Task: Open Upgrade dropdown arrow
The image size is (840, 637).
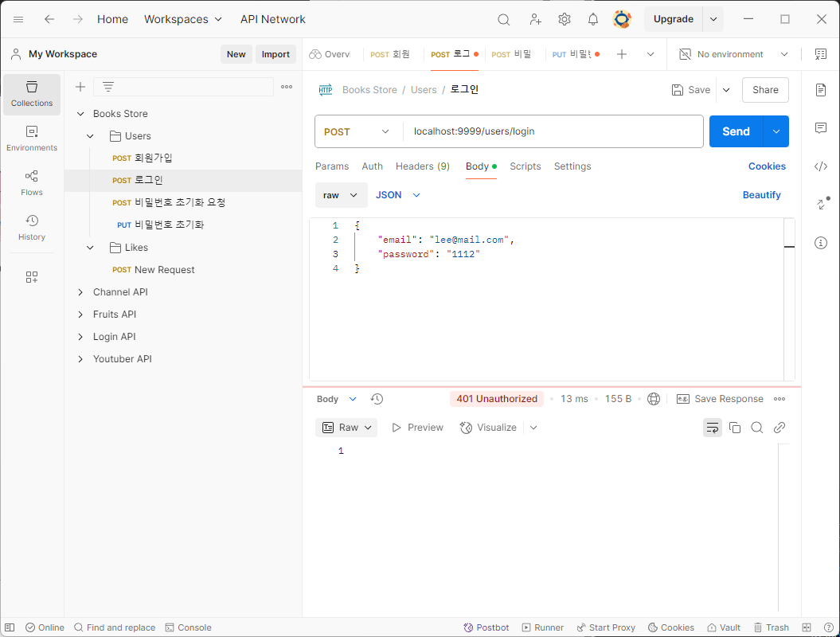Action: [713, 19]
